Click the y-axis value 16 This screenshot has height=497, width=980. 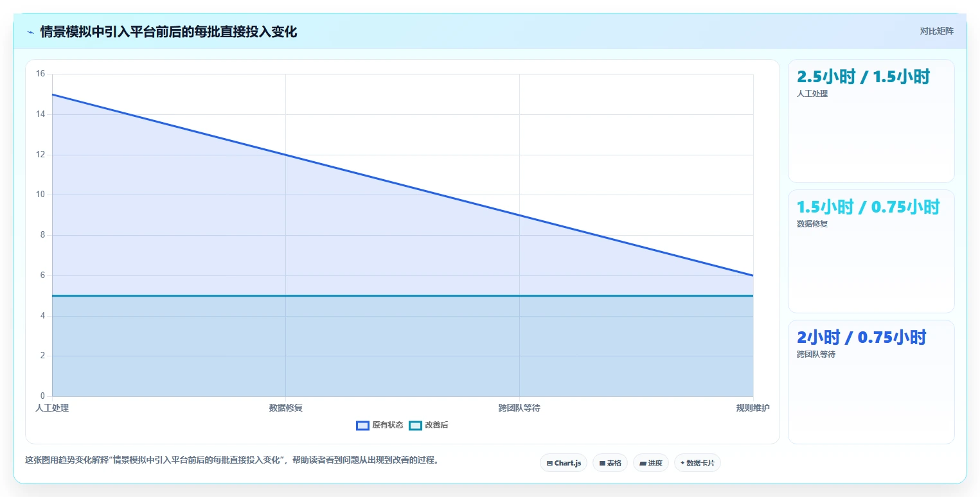point(40,74)
